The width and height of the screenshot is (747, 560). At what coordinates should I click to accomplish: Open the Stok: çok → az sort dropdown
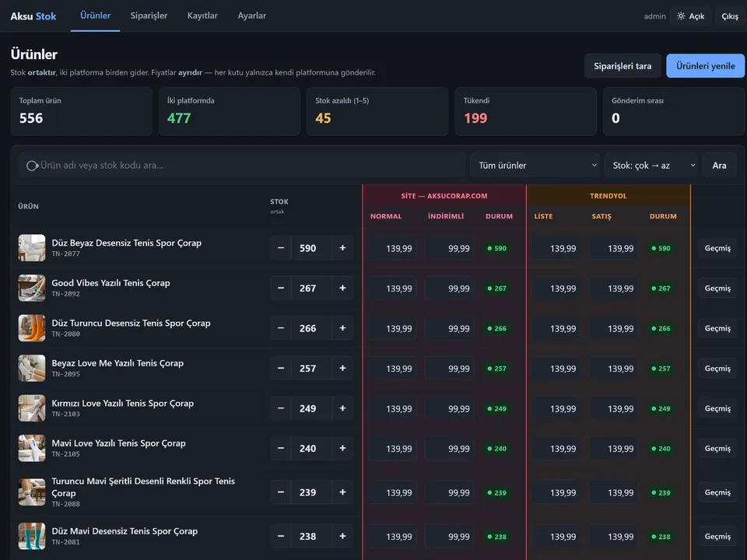tap(651, 165)
